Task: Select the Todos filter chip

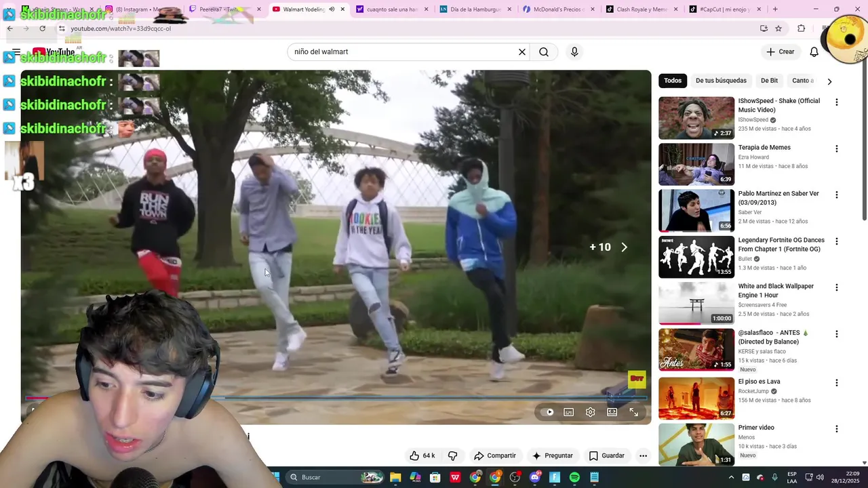Action: pyautogui.click(x=673, y=81)
